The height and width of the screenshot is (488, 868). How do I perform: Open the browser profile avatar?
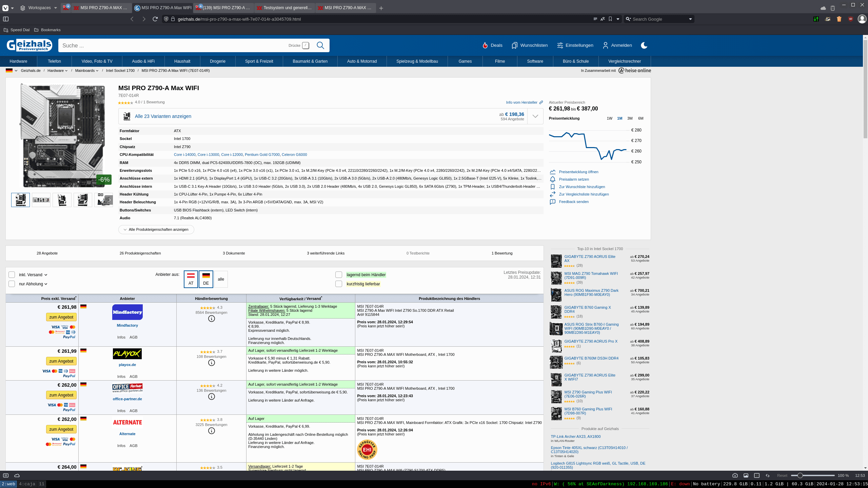(x=862, y=19)
